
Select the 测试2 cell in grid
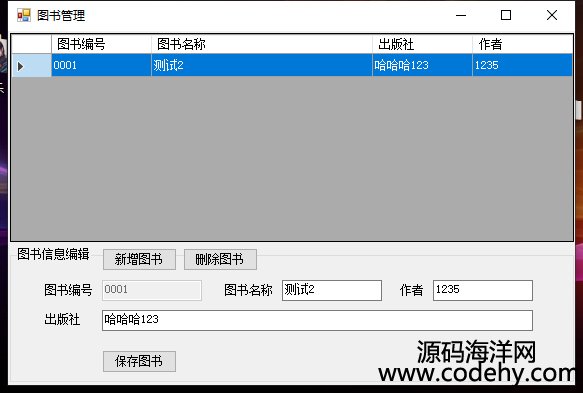[262, 65]
